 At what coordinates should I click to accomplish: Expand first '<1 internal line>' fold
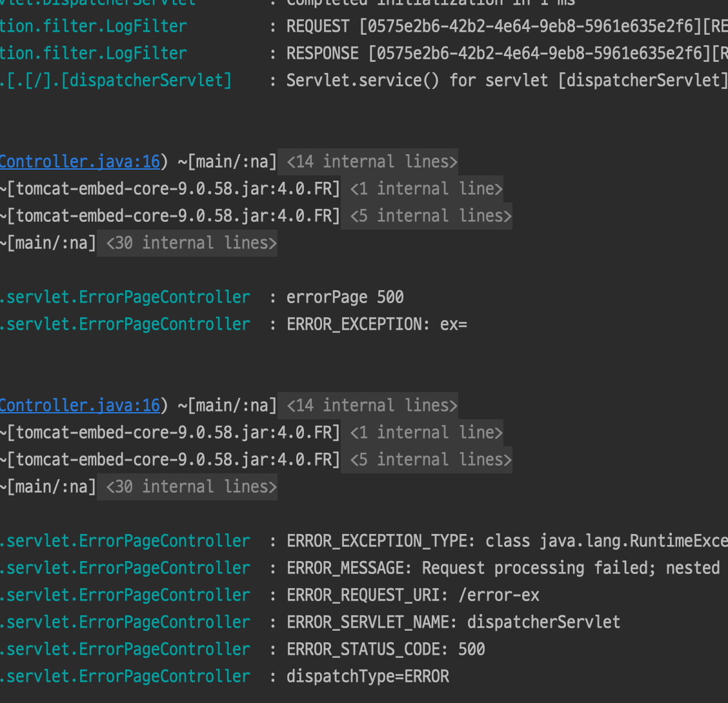[x=426, y=188]
